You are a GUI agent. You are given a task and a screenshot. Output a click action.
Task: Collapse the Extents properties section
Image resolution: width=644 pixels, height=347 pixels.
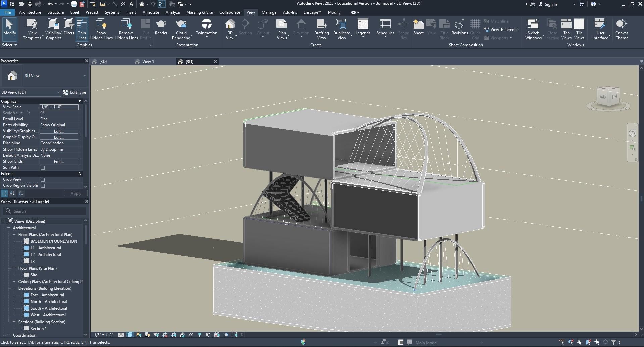pyautogui.click(x=80, y=173)
